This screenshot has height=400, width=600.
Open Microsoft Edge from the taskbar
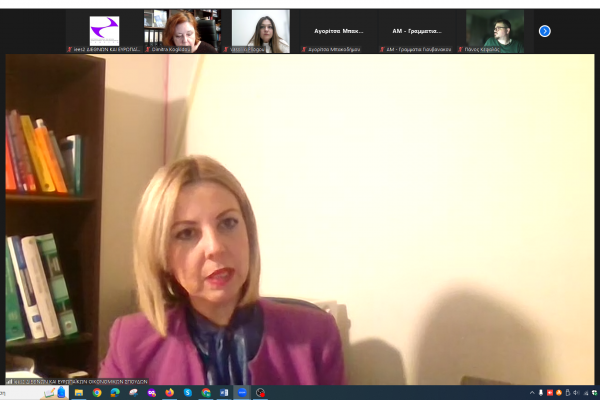click(115, 393)
